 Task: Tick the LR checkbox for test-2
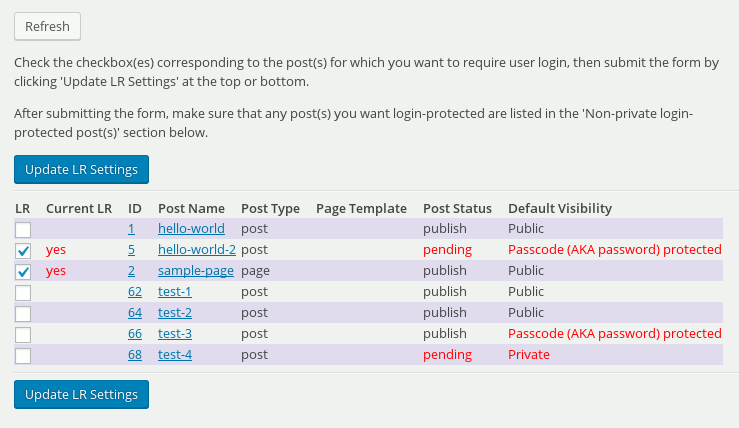[24, 313]
